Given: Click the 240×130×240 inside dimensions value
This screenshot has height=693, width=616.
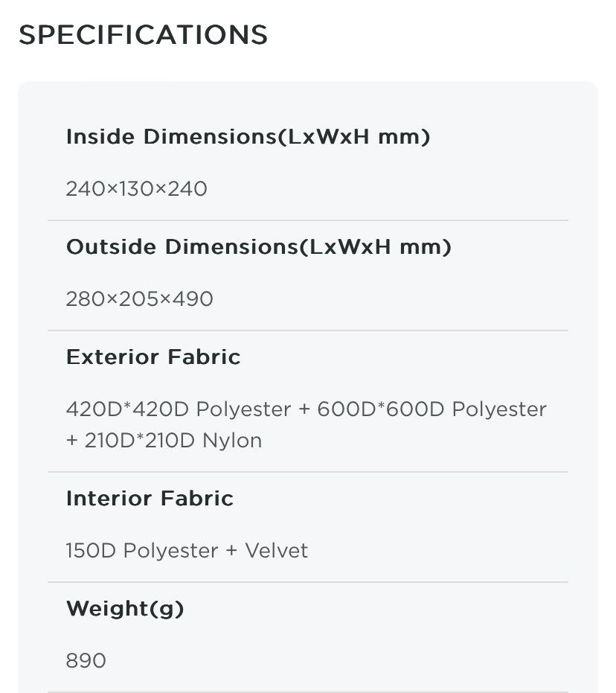Looking at the screenshot, I should pyautogui.click(x=136, y=189).
